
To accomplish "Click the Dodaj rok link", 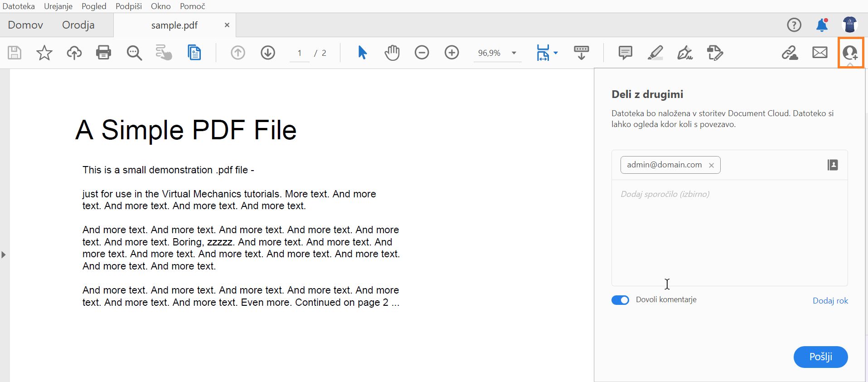I will pos(830,301).
